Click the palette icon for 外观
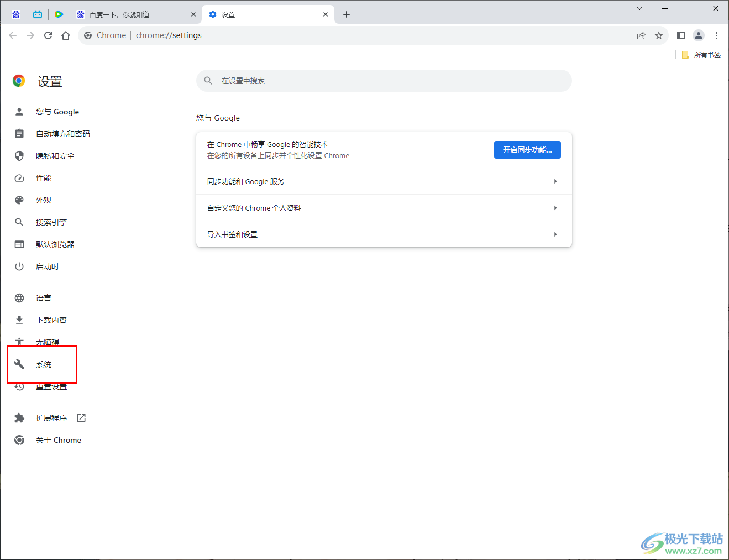The width and height of the screenshot is (729, 560). tap(19, 200)
